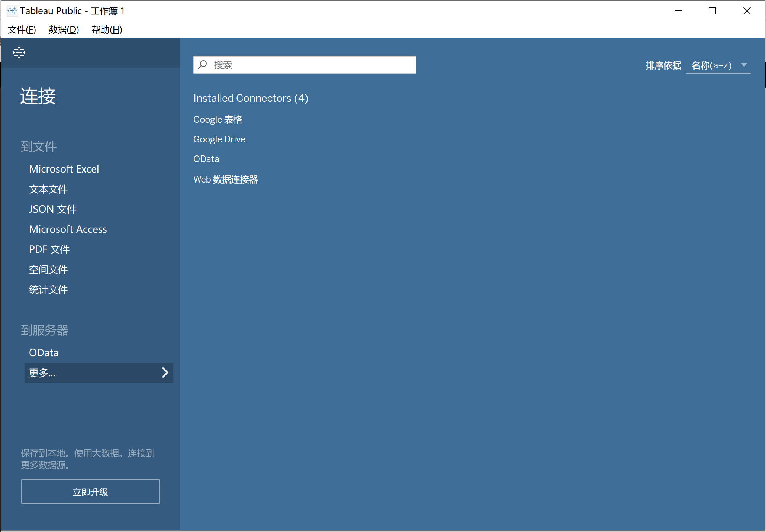Image resolution: width=766 pixels, height=532 pixels.
Task: Open the 帮助(H) menu
Action: (x=107, y=29)
